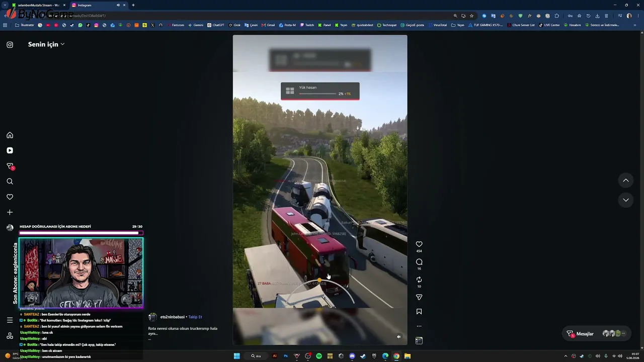Image resolution: width=644 pixels, height=362 pixels.
Task: Open reel comments icon
Action: pos(419,262)
